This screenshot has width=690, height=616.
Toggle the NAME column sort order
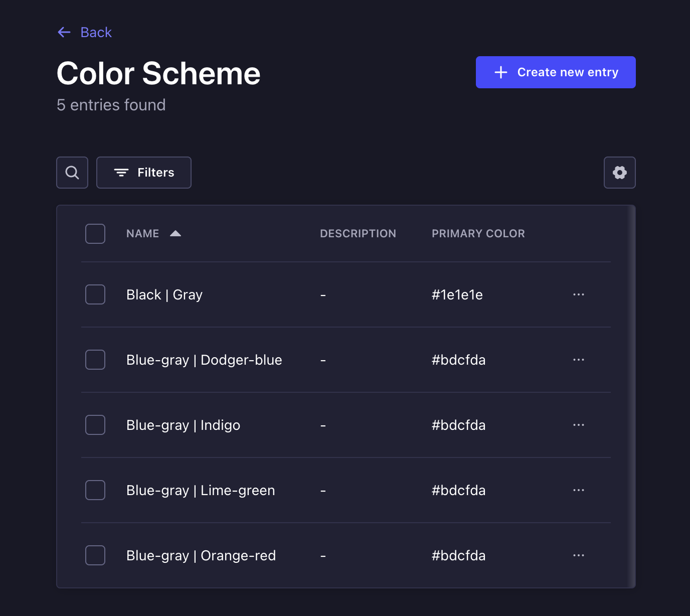[175, 233]
